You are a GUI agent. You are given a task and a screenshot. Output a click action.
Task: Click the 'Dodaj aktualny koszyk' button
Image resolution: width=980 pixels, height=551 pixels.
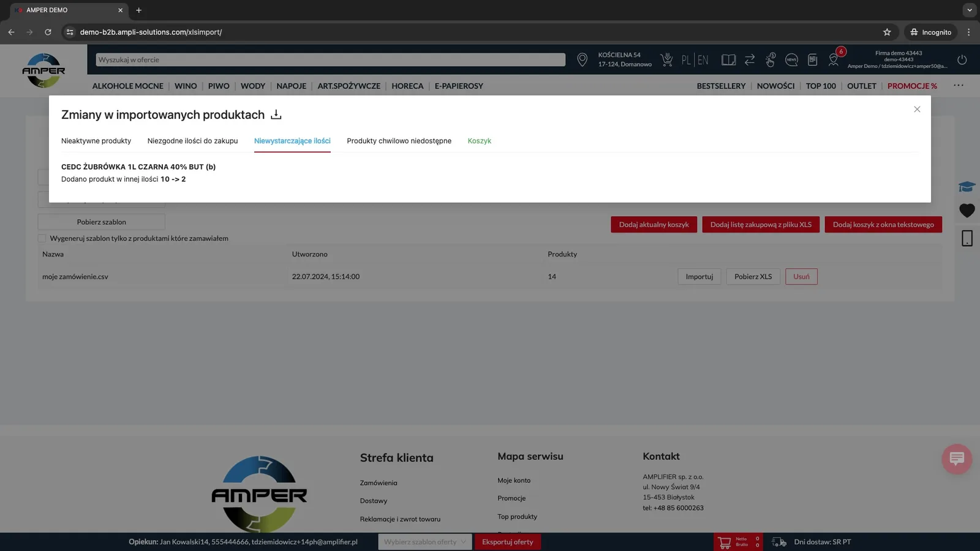tap(654, 225)
